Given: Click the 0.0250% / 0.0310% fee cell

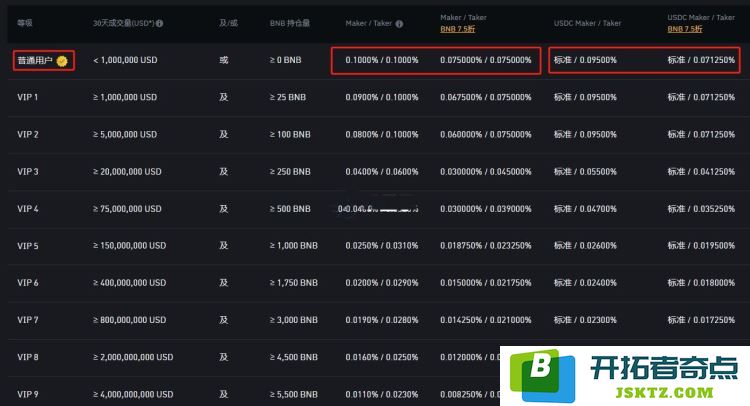Looking at the screenshot, I should pos(382,246).
